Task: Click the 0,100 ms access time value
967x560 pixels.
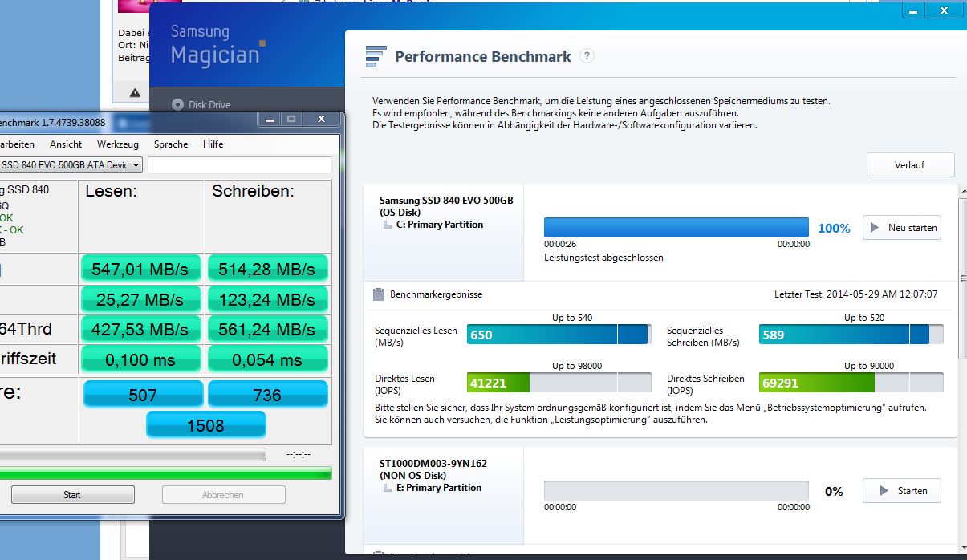Action: tap(140, 359)
